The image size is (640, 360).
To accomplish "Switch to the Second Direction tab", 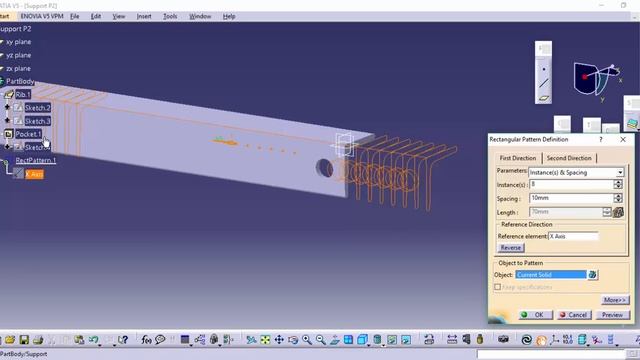I will (569, 158).
